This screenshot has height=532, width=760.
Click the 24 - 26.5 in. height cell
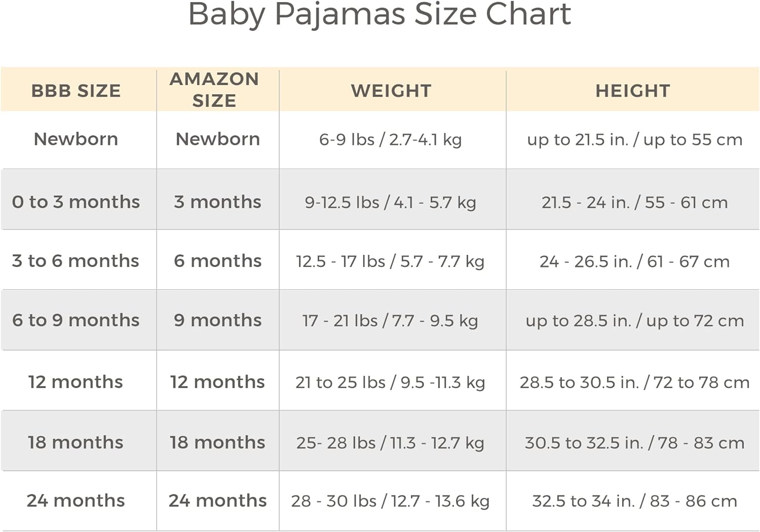pyautogui.click(x=634, y=261)
